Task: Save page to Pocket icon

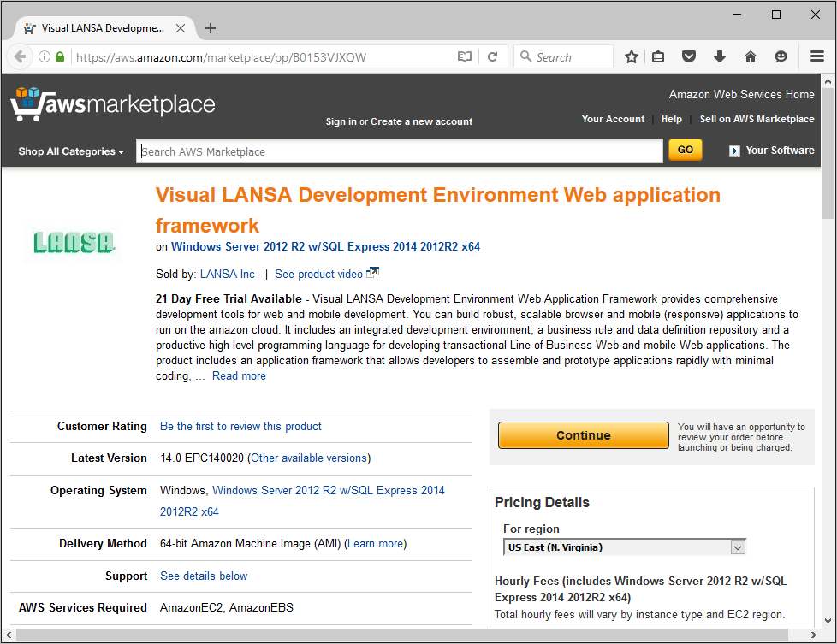Action: (689, 56)
